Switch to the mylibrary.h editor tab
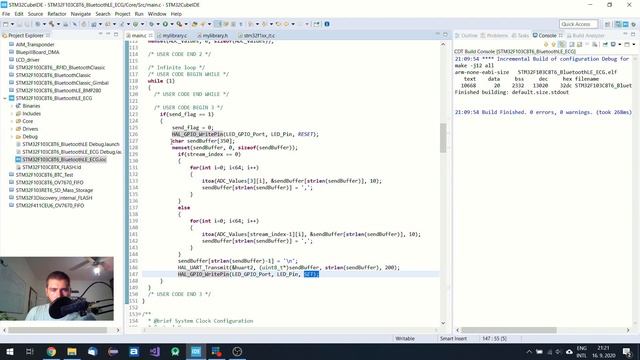 pos(215,36)
